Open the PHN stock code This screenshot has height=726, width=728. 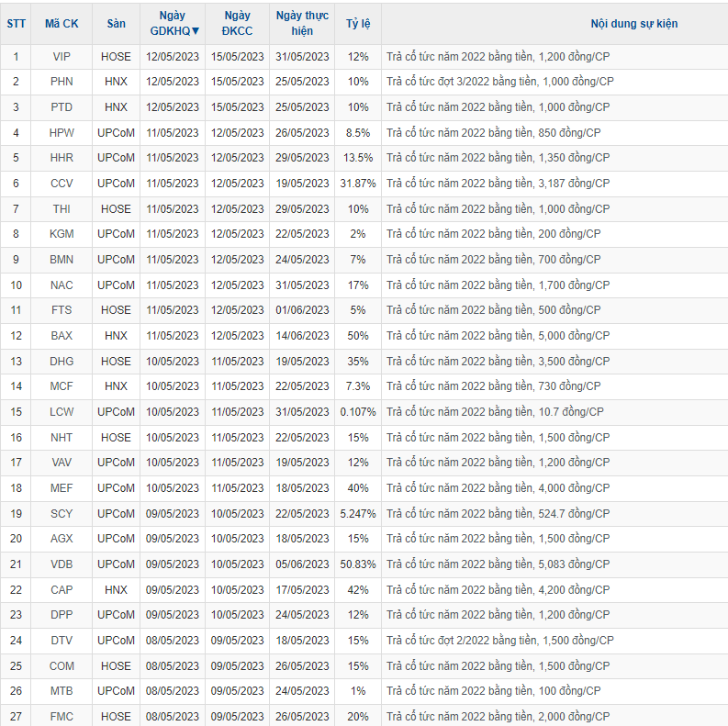tap(62, 82)
